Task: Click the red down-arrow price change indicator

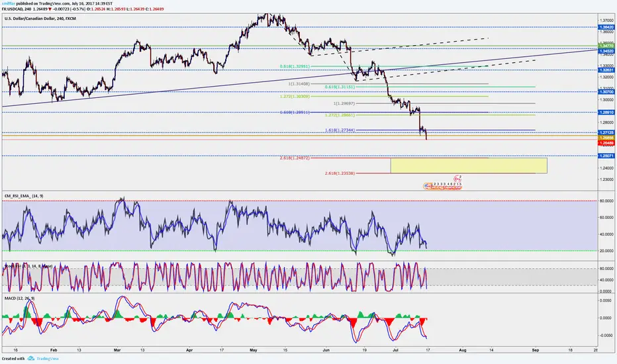Action: tap(50, 9)
